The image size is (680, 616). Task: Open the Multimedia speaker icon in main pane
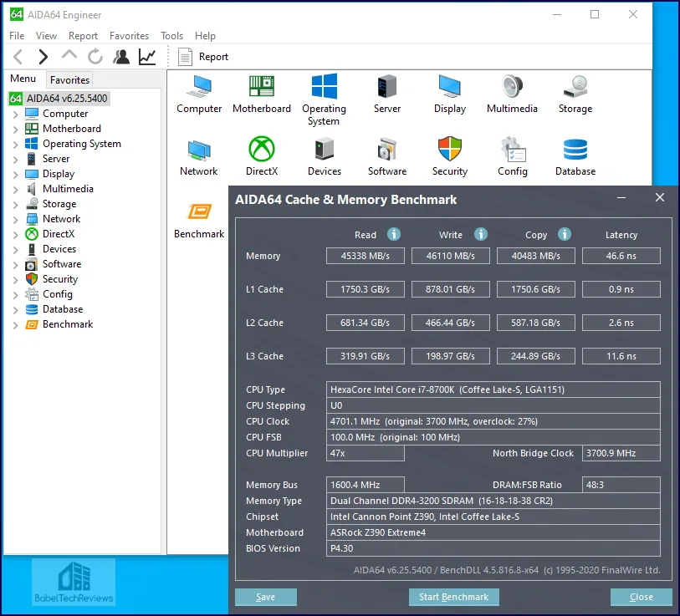pyautogui.click(x=512, y=94)
